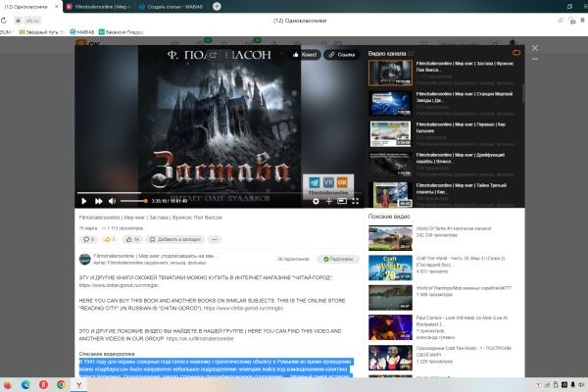Skip to the next video
Screen dimensions: 588x392
click(98, 202)
